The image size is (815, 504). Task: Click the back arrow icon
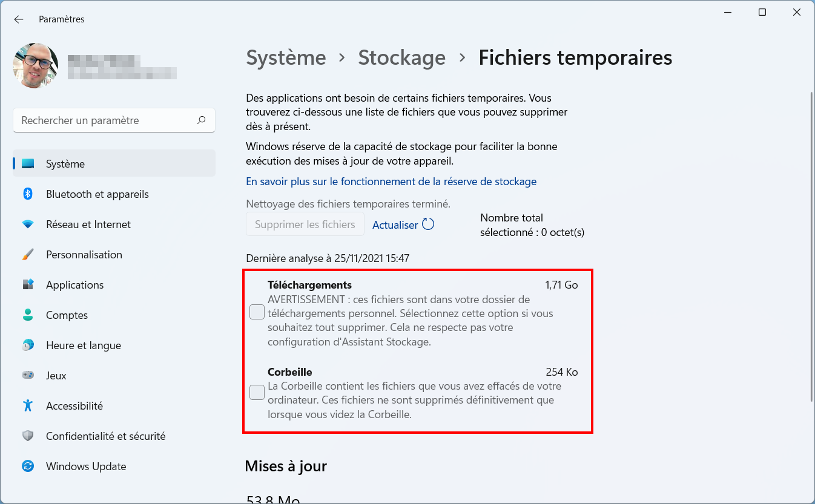[x=19, y=19]
